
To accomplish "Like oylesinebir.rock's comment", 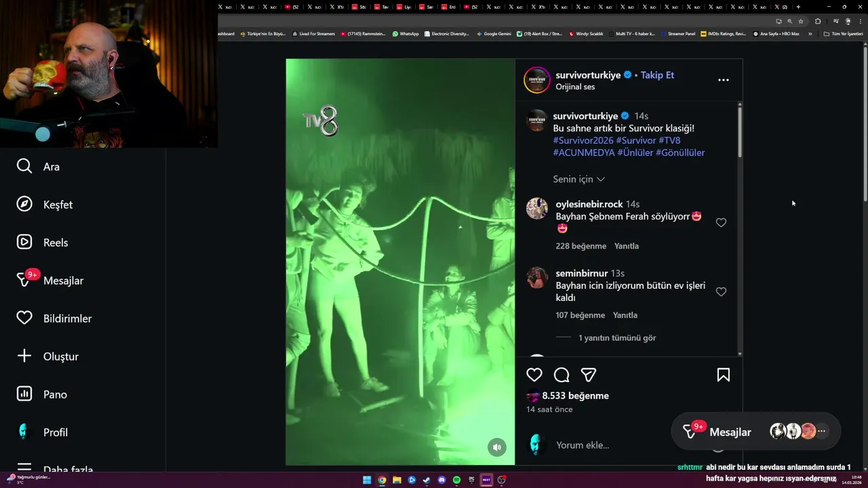I will coord(721,222).
